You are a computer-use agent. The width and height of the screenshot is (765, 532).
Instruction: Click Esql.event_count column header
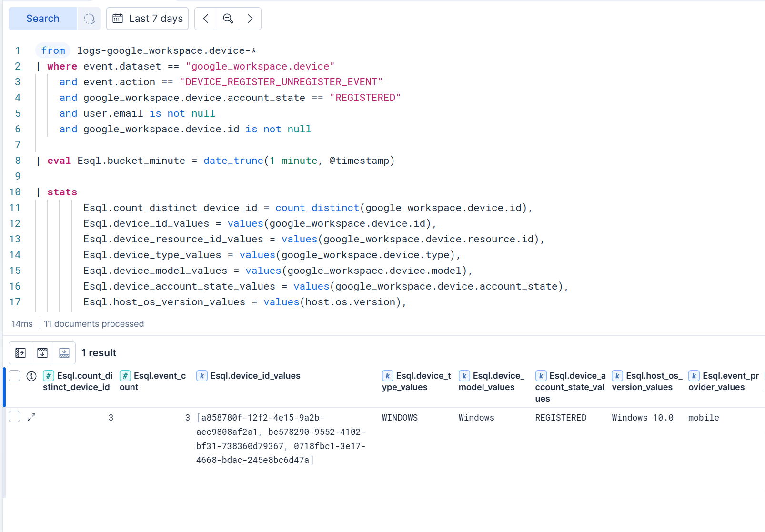coord(153,381)
